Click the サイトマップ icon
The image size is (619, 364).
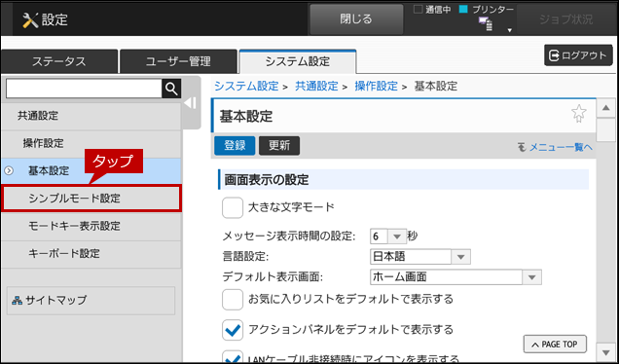(x=17, y=301)
